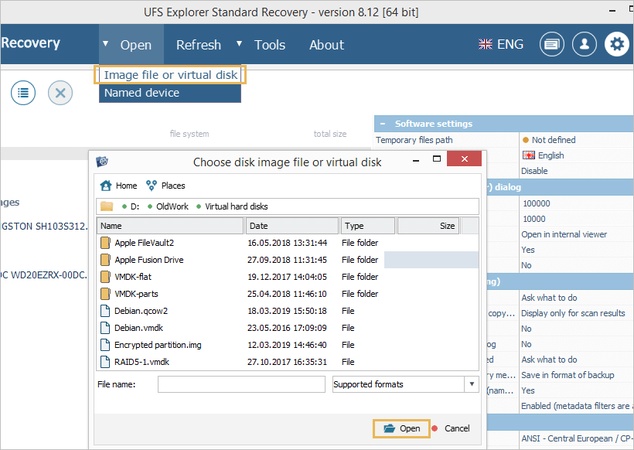634x450 pixels.
Task: Open the settings gear icon
Action: [x=617, y=44]
